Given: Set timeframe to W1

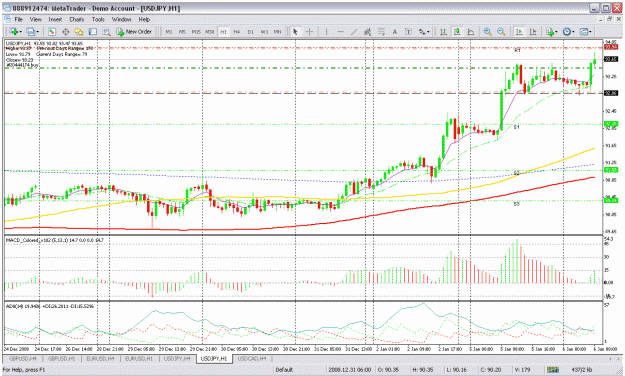Looking at the screenshot, I should point(264,31).
